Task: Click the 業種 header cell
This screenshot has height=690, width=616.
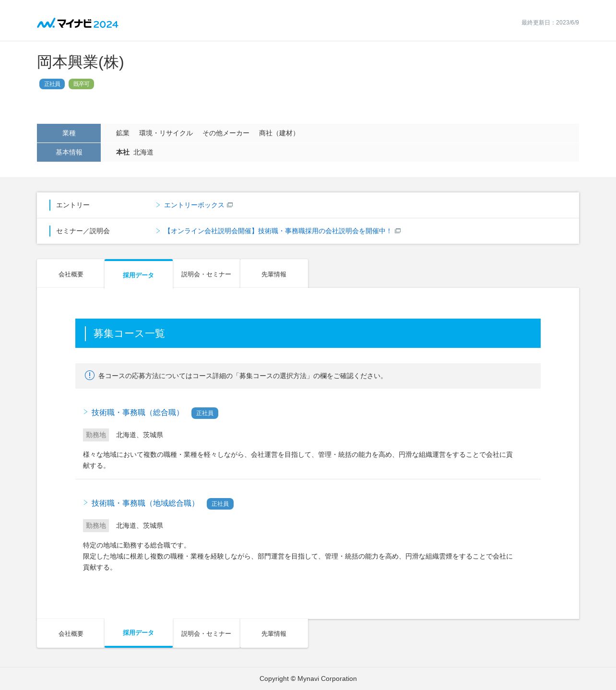Action: click(x=69, y=133)
